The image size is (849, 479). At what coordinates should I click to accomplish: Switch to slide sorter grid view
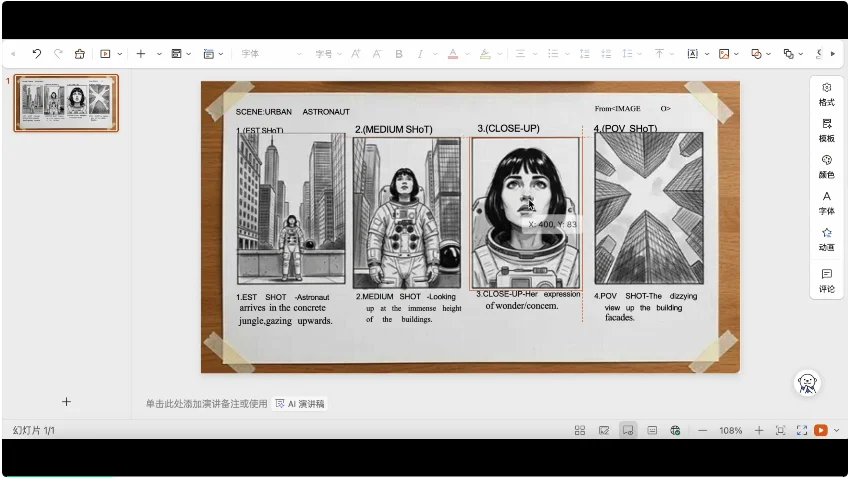pyautogui.click(x=580, y=430)
